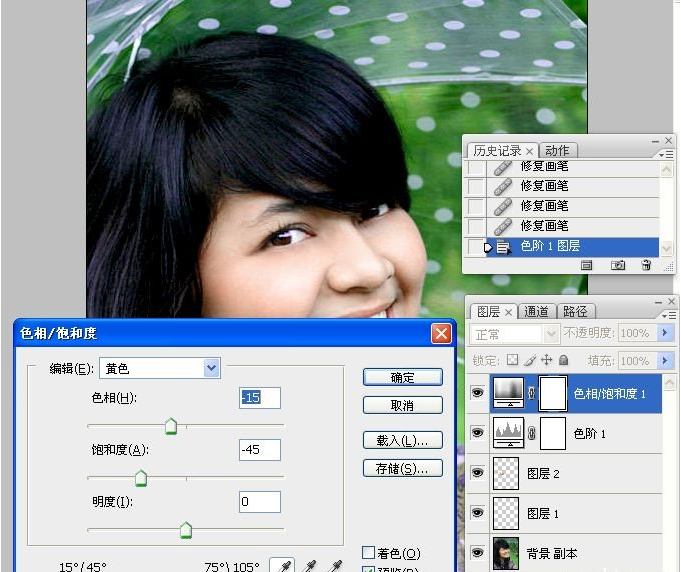The width and height of the screenshot is (681, 572).
Task: Click the 不透明度 opacity value 100%
Action: (637, 333)
